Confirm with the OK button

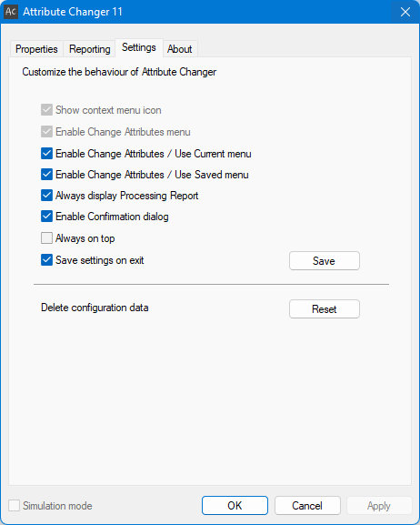pos(235,505)
